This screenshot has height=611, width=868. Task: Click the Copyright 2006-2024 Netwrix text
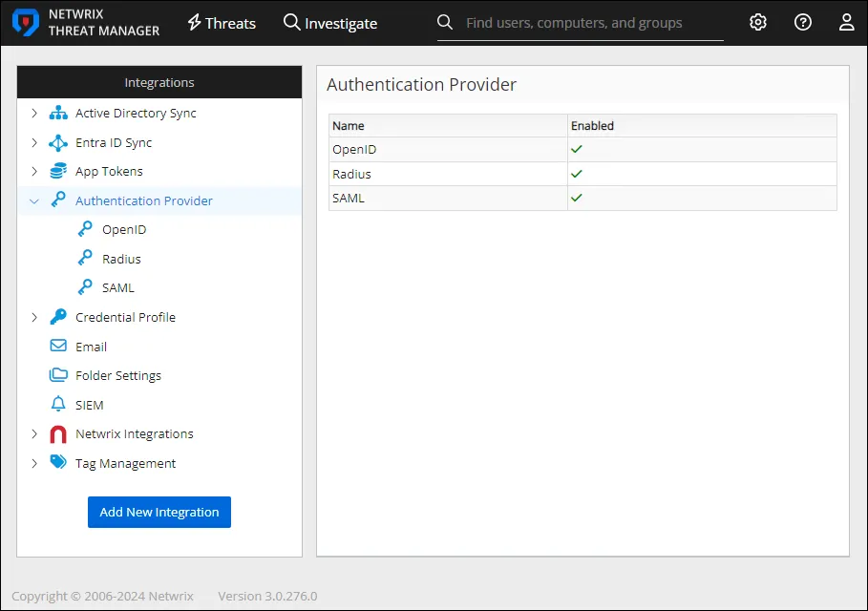point(102,596)
